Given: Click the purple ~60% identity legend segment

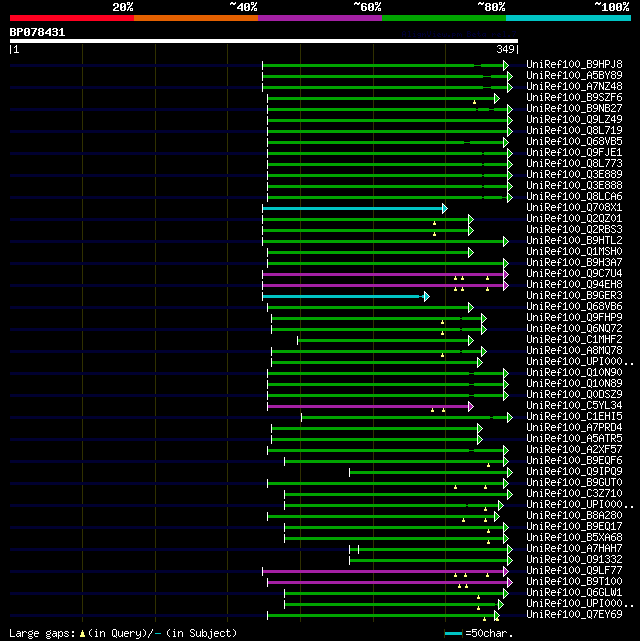Looking at the screenshot, I should 320,18.
